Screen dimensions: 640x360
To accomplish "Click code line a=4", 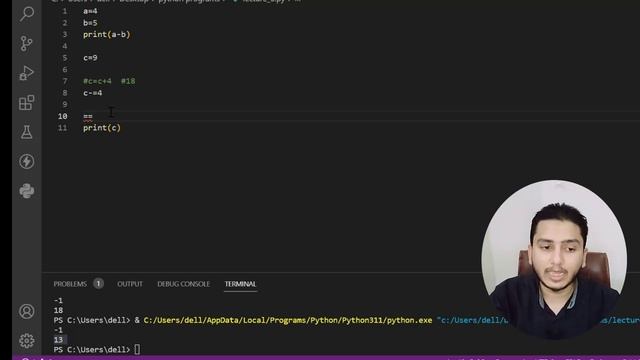I will 90,11.
